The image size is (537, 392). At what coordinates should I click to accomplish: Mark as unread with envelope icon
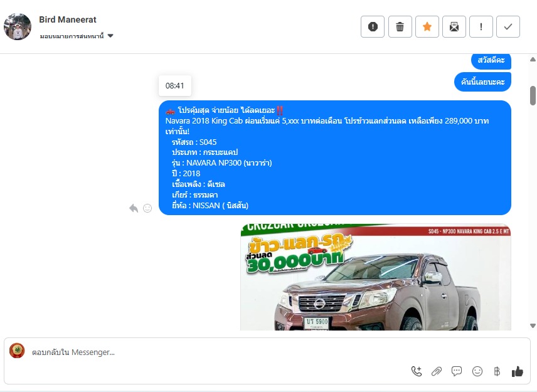click(x=454, y=27)
